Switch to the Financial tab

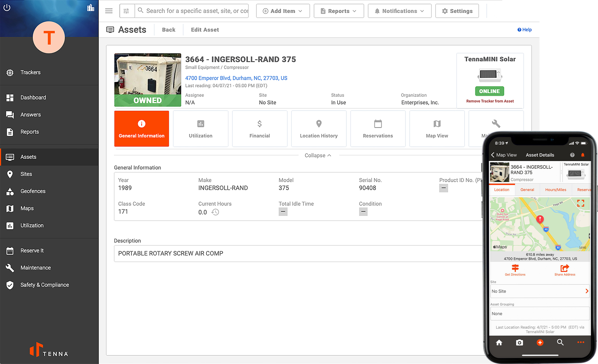point(260,129)
